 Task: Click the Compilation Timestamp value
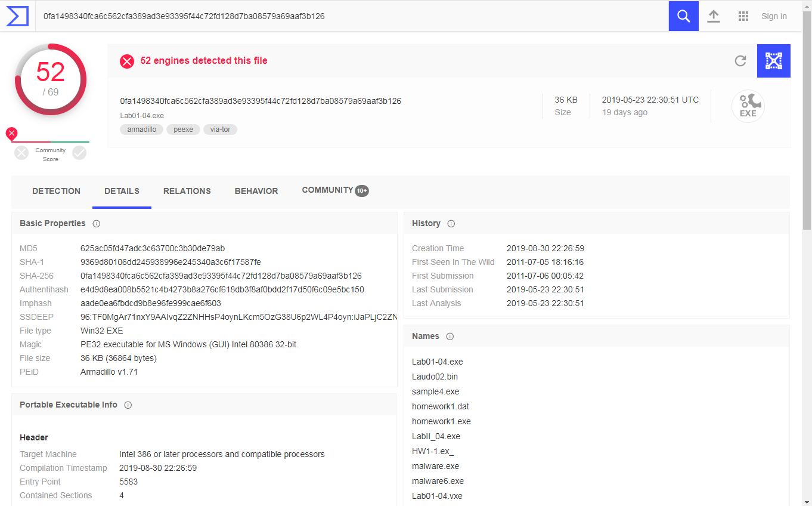(158, 468)
